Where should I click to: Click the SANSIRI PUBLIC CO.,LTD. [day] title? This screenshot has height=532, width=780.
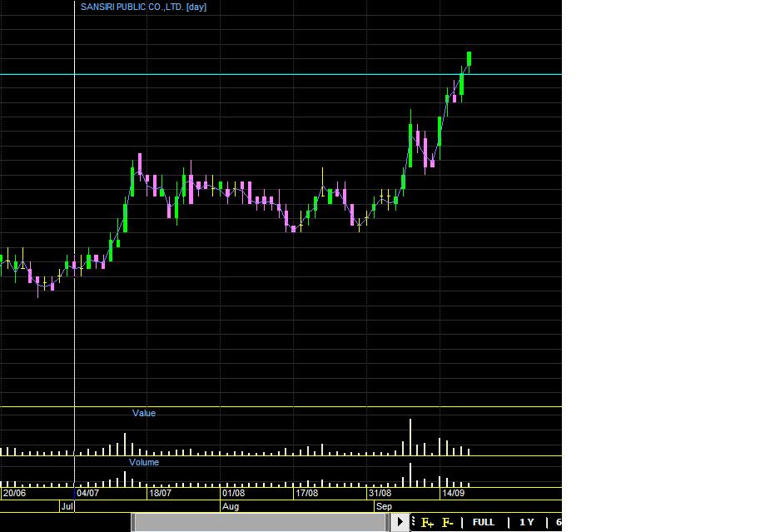click(143, 7)
